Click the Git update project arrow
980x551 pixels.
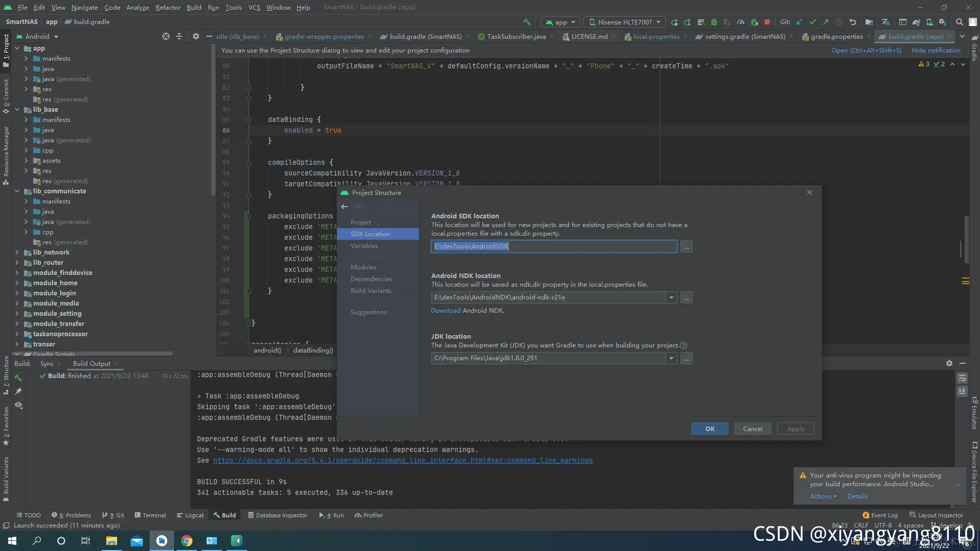(x=799, y=22)
